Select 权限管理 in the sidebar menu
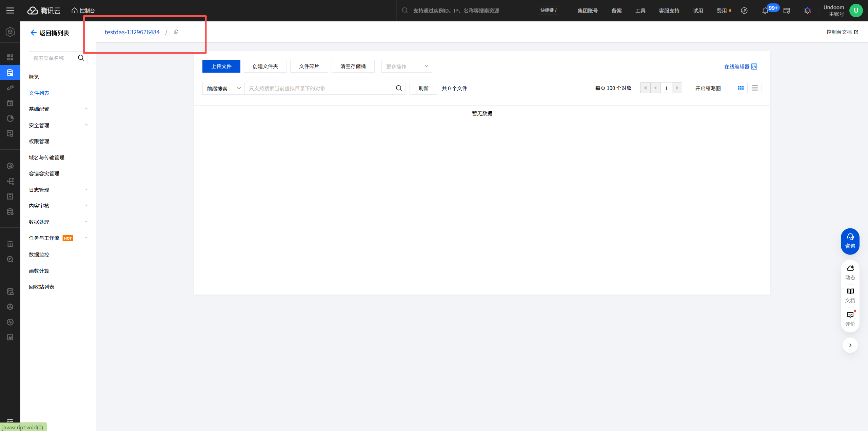The image size is (868, 431). click(39, 141)
